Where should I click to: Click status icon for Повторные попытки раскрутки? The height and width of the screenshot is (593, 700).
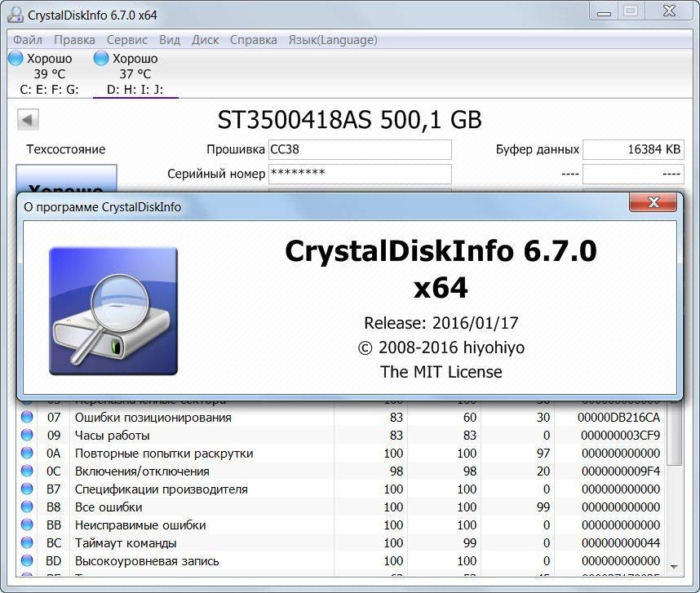pyautogui.click(x=27, y=453)
